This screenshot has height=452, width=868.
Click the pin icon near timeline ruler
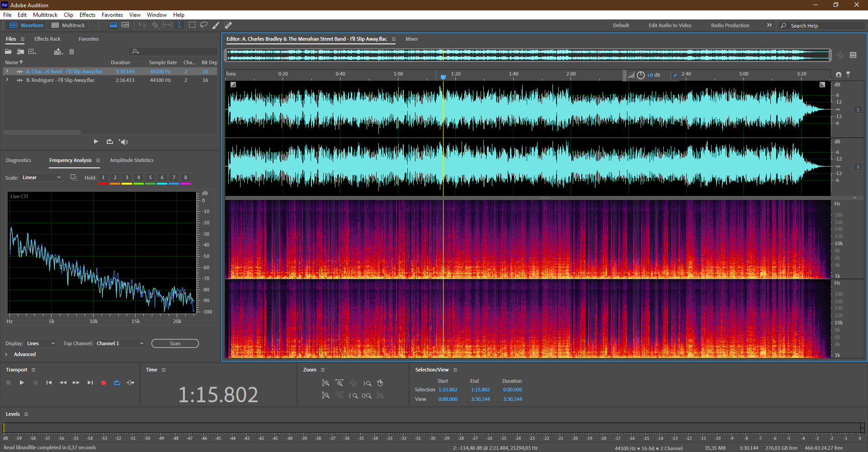click(x=848, y=74)
